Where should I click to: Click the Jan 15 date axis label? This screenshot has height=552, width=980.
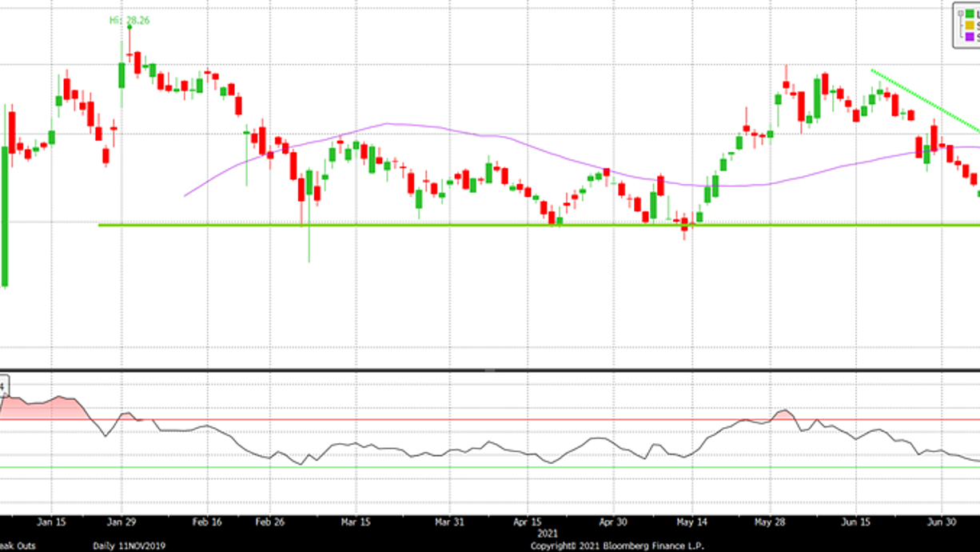pyautogui.click(x=51, y=522)
